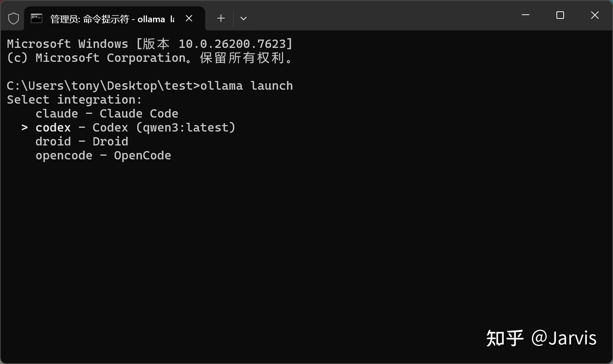
Task: Click the X icon on the tab strip
Action: [189, 18]
